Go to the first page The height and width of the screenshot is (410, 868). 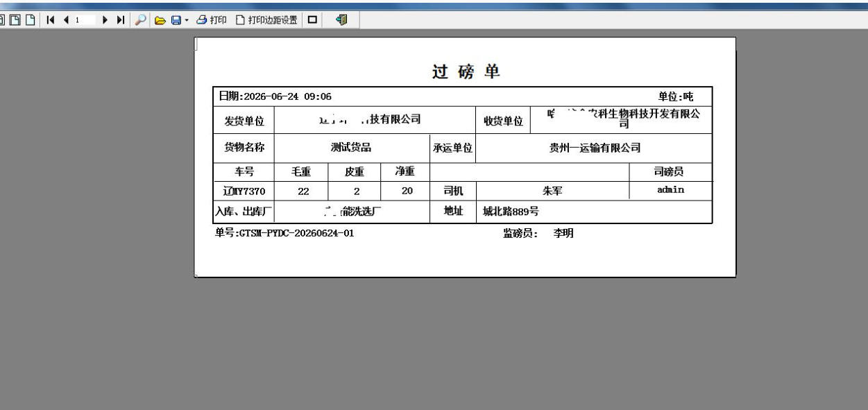(51, 21)
